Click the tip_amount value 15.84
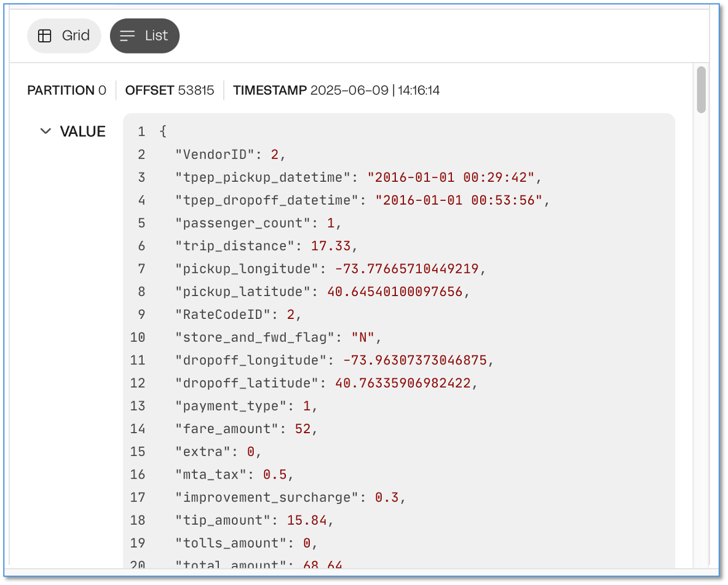728x585 pixels. 307,520
